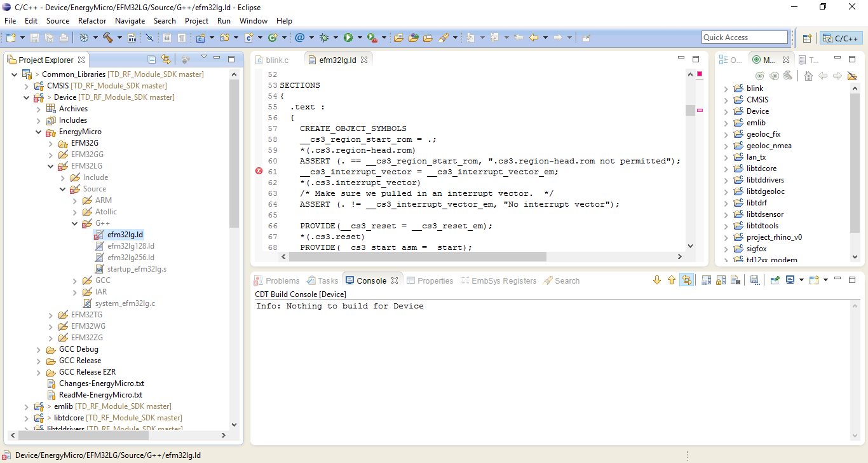Click the New file toolbar icon
This screenshot has width=868, height=463.
[x=10, y=38]
